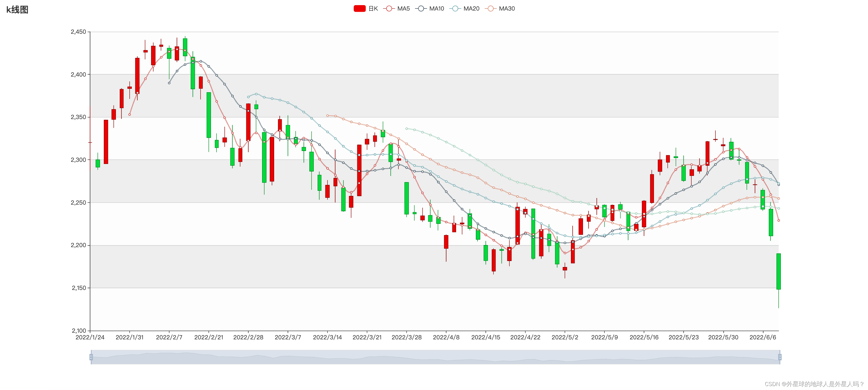Click the 2022/4/8 x-axis date label
The height and width of the screenshot is (390, 868).
coord(446,337)
